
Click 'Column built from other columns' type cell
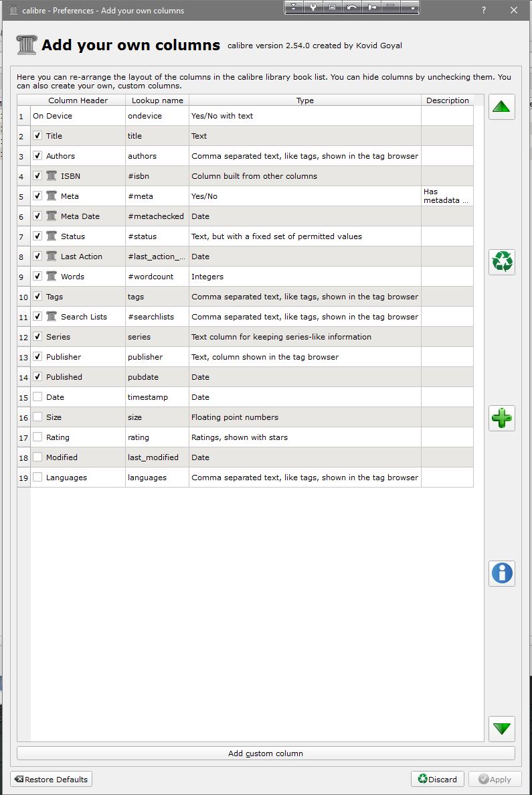(305, 176)
